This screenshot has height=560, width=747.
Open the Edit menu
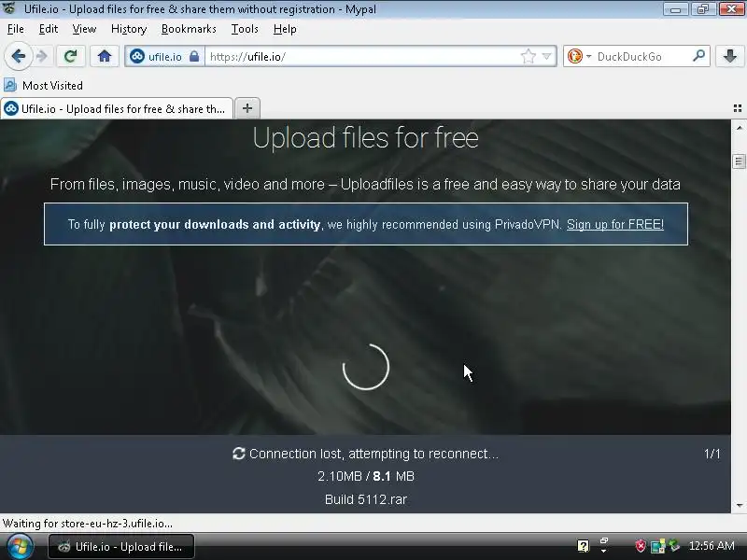click(x=49, y=29)
